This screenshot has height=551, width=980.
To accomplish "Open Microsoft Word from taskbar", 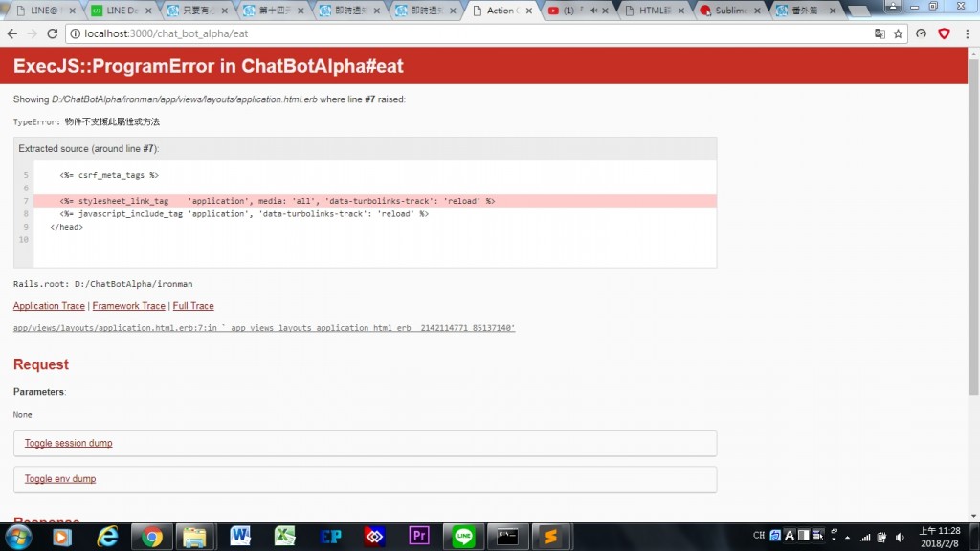I will [x=240, y=537].
